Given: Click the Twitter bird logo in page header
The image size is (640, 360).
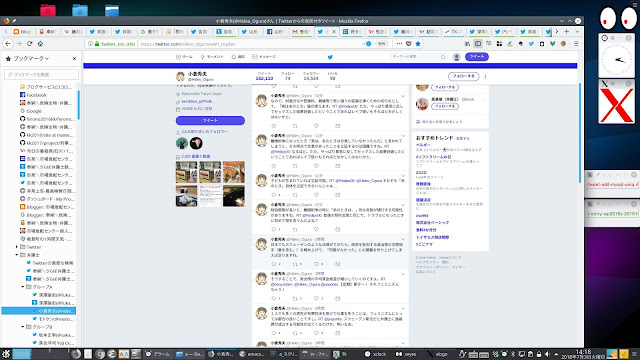Looking at the screenshot, I should pyautogui.click(x=330, y=57).
